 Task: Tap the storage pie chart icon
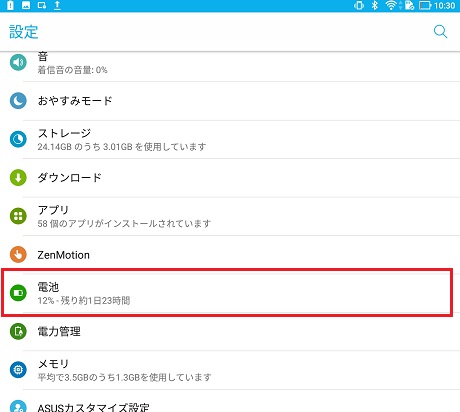[x=18, y=139]
